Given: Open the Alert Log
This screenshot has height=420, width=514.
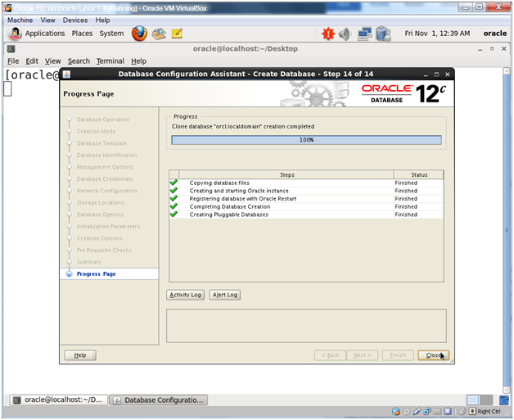Looking at the screenshot, I should [x=225, y=295].
